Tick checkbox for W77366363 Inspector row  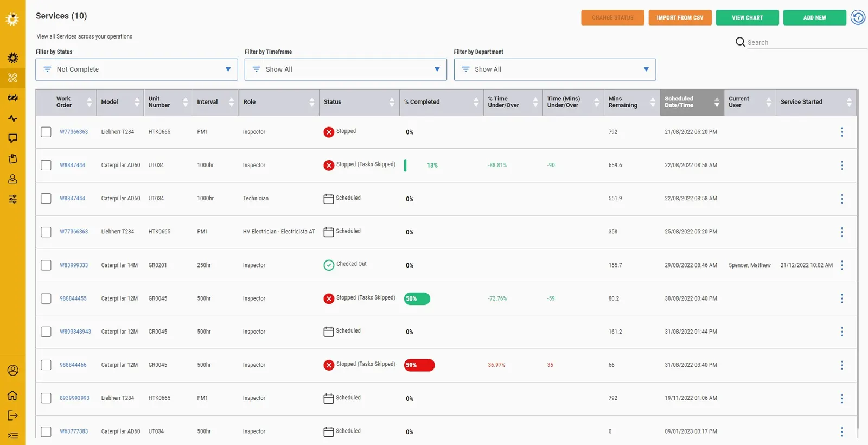coord(46,132)
